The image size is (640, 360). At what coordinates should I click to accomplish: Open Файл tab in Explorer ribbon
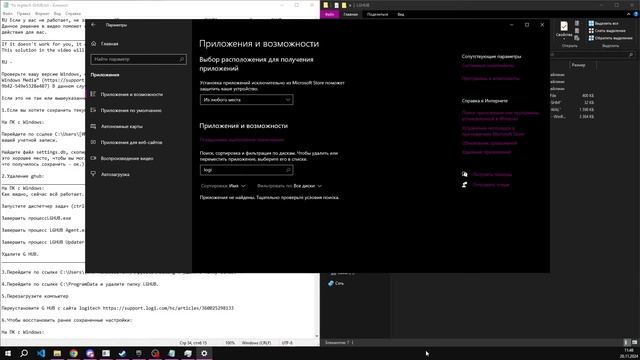point(329,14)
